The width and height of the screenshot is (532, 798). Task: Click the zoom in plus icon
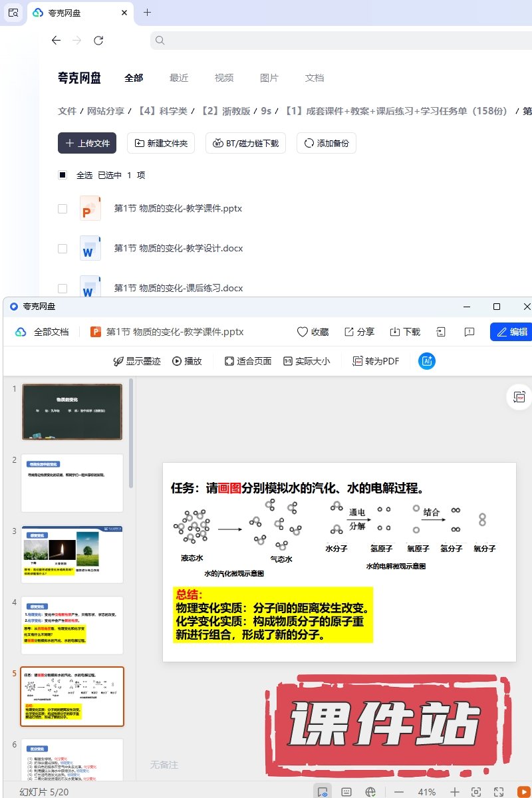454,791
